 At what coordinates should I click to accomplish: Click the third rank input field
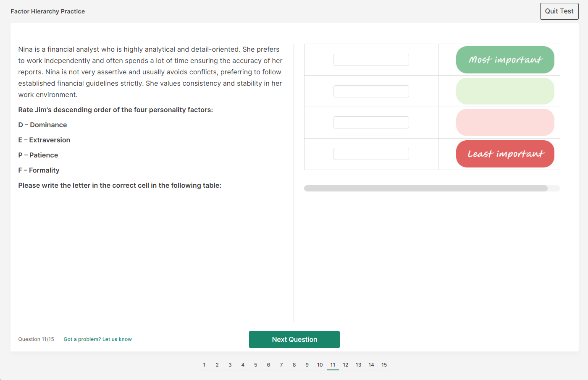point(371,122)
